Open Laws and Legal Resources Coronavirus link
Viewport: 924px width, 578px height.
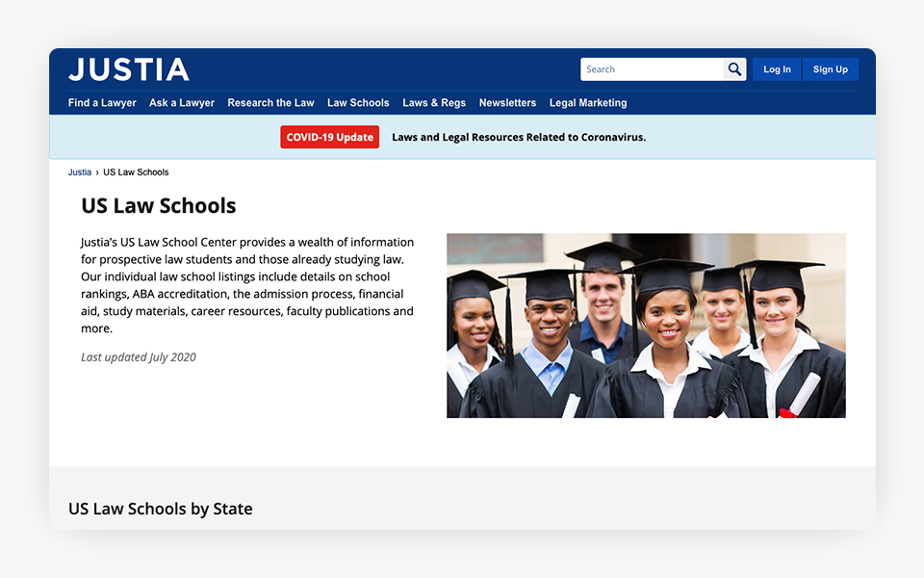(x=519, y=137)
